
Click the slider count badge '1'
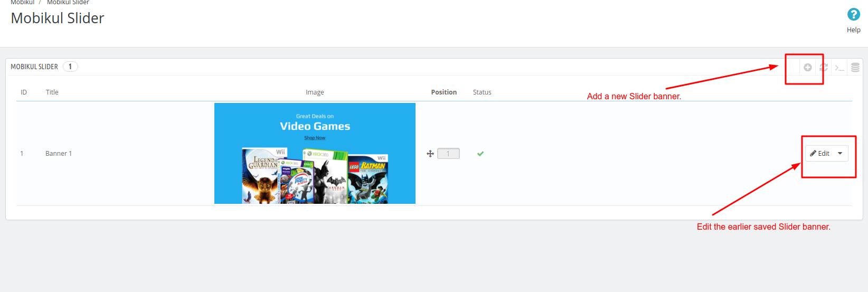70,67
